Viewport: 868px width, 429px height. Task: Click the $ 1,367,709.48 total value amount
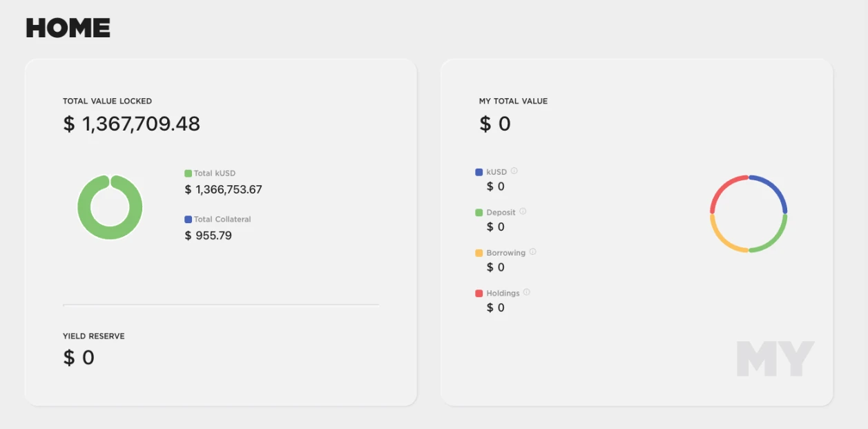[x=132, y=124]
